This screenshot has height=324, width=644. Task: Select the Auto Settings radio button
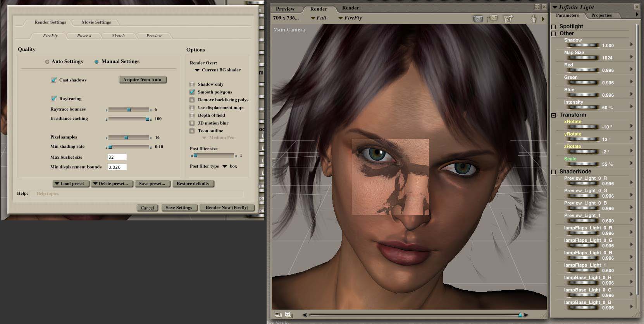pyautogui.click(x=47, y=62)
